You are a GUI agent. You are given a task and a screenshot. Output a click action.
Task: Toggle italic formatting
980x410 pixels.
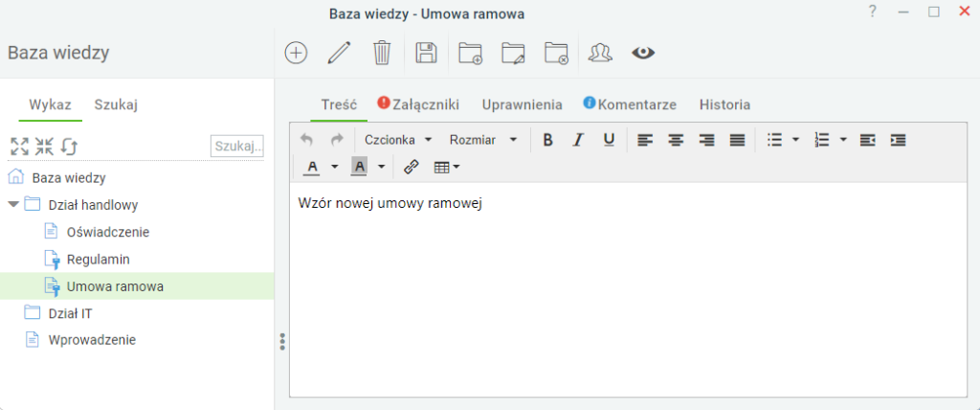click(578, 140)
